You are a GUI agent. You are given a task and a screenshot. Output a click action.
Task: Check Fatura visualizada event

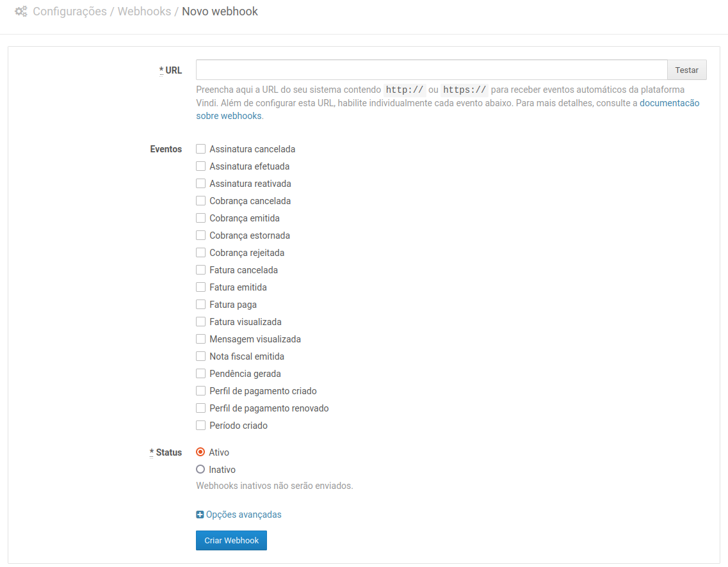click(x=200, y=321)
